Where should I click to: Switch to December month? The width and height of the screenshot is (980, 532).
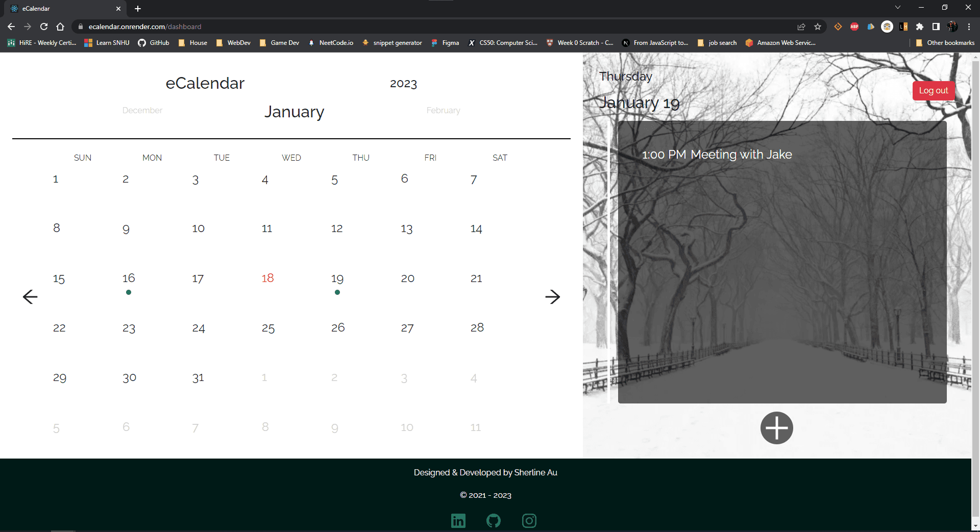142,110
